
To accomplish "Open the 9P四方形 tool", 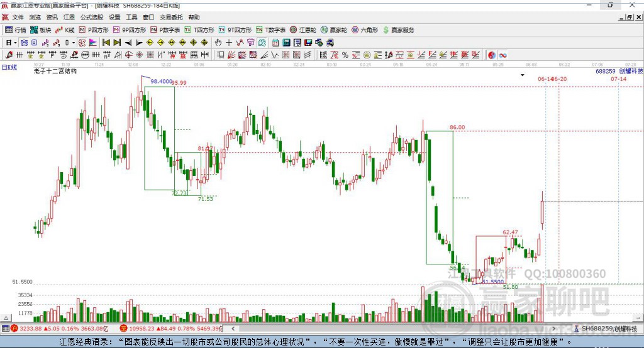I will (x=130, y=30).
